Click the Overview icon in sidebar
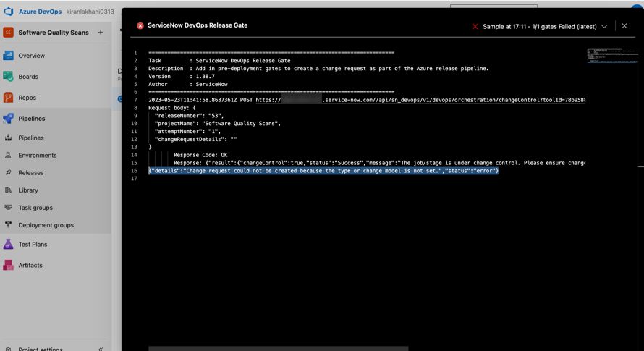Viewport: 644px width, 351px height. 8,56
